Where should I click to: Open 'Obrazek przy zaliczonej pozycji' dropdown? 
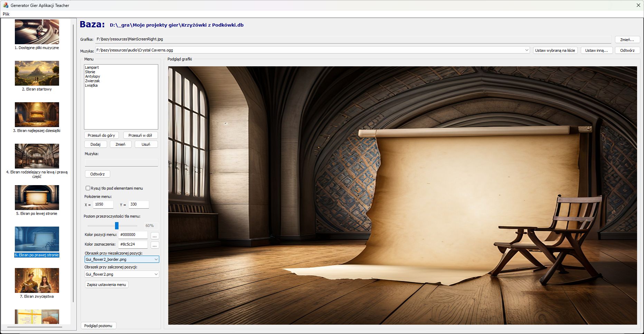coord(156,274)
